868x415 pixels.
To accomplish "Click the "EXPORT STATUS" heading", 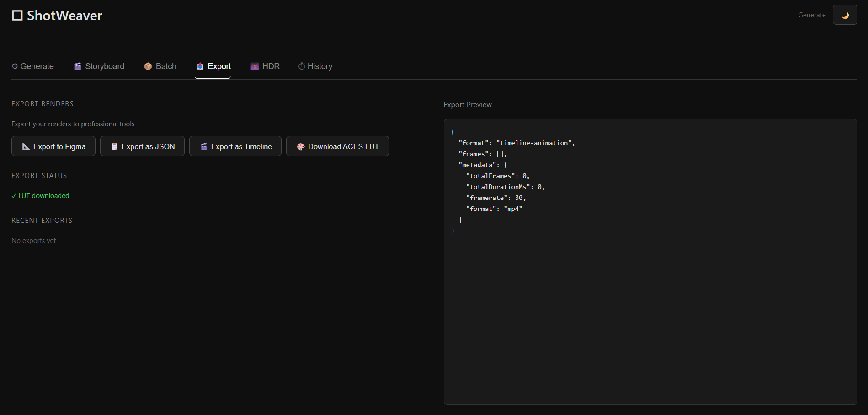I will point(39,176).
